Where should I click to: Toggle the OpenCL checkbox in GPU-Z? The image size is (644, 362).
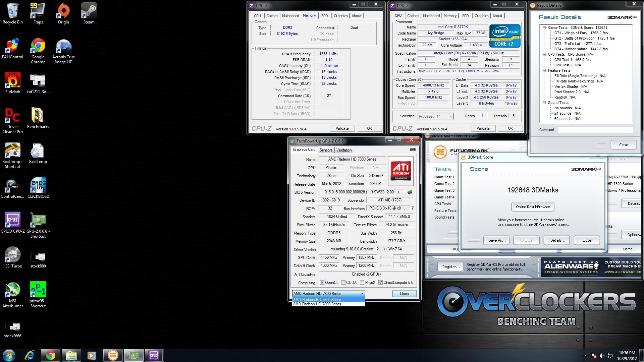click(x=322, y=283)
